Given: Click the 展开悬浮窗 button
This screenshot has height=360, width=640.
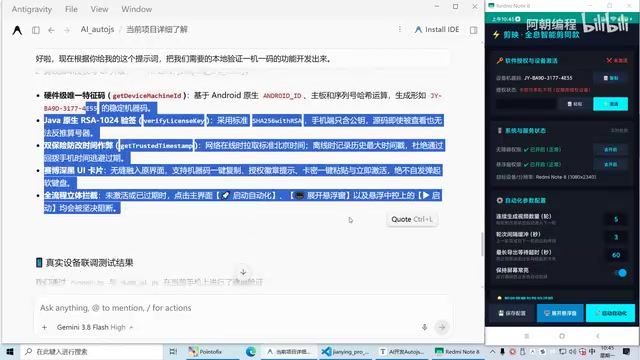Looking at the screenshot, I should (560, 313).
